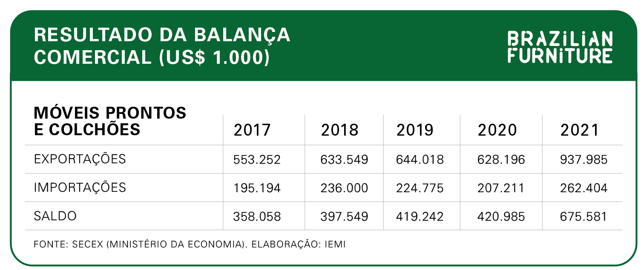Select the 2020 column header
The height and width of the screenshot is (270, 644).
[497, 130]
